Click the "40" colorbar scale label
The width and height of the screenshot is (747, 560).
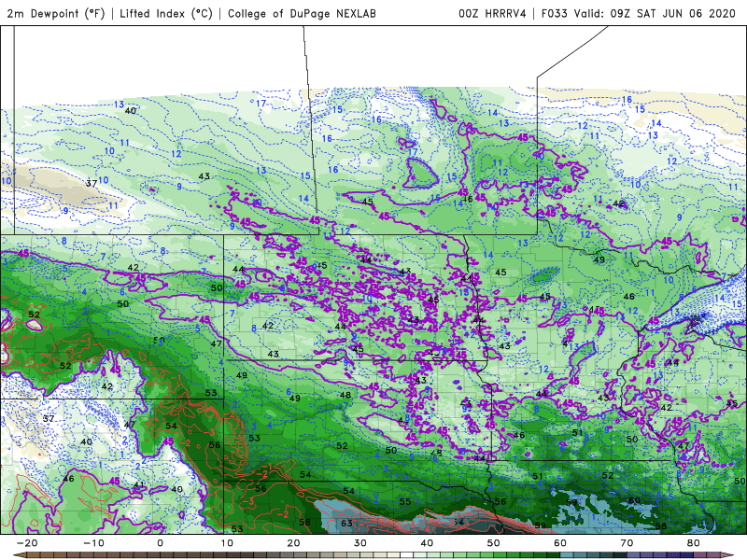pyautogui.click(x=427, y=543)
